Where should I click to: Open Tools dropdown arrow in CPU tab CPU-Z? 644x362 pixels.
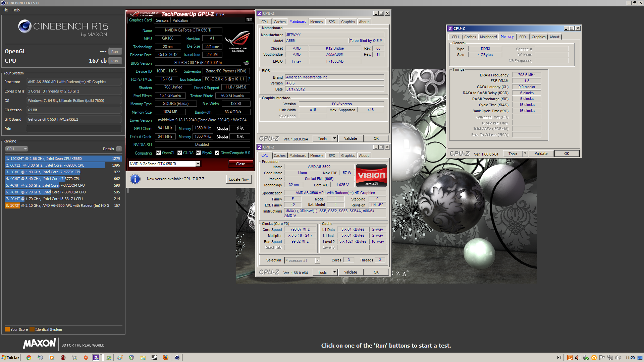(334, 272)
